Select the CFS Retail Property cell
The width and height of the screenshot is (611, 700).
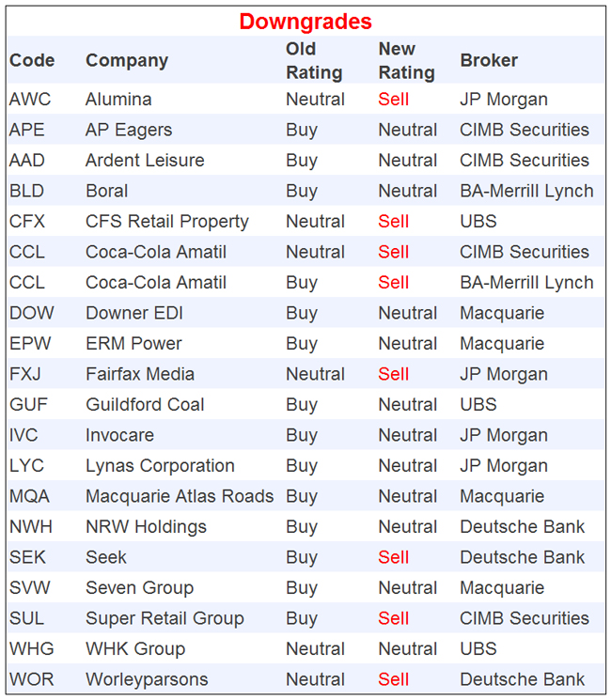[x=167, y=222]
